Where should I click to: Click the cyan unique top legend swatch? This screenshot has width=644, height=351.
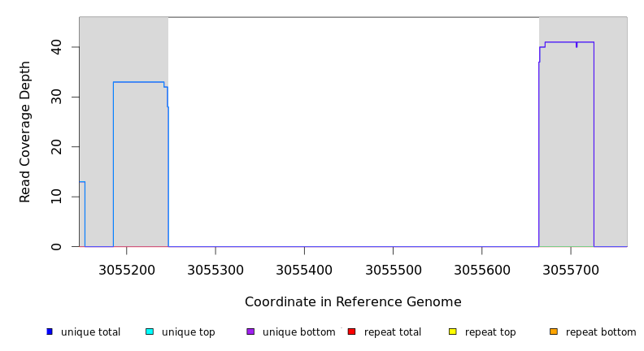tap(149, 331)
